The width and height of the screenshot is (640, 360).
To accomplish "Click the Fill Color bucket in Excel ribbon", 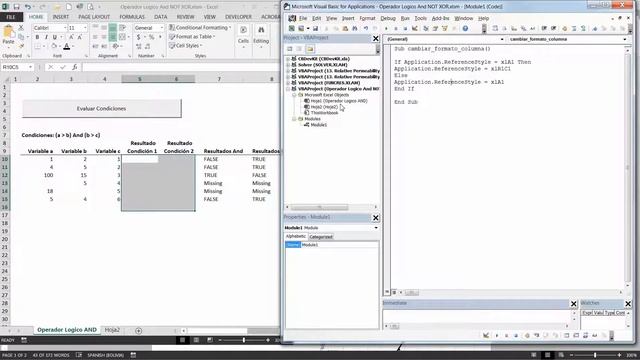I will [x=54, y=47].
